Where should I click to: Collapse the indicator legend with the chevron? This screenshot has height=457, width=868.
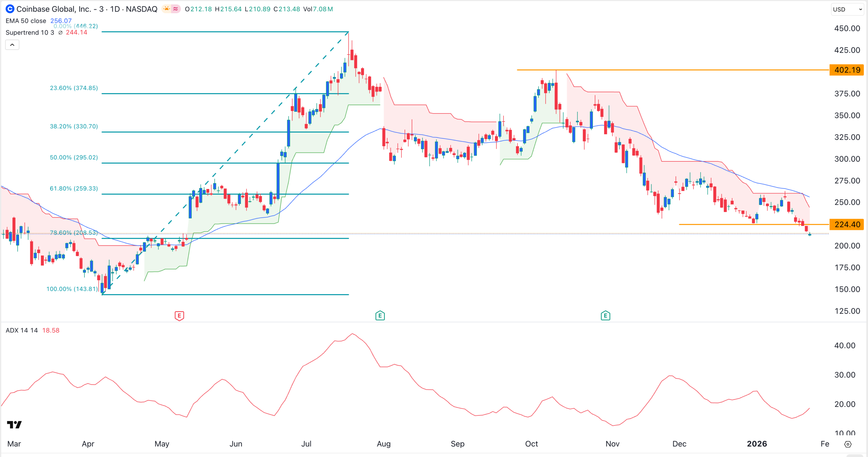pos(12,45)
